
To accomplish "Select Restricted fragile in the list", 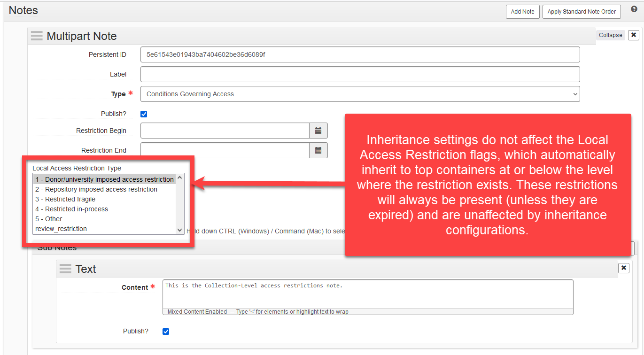I will (x=65, y=199).
